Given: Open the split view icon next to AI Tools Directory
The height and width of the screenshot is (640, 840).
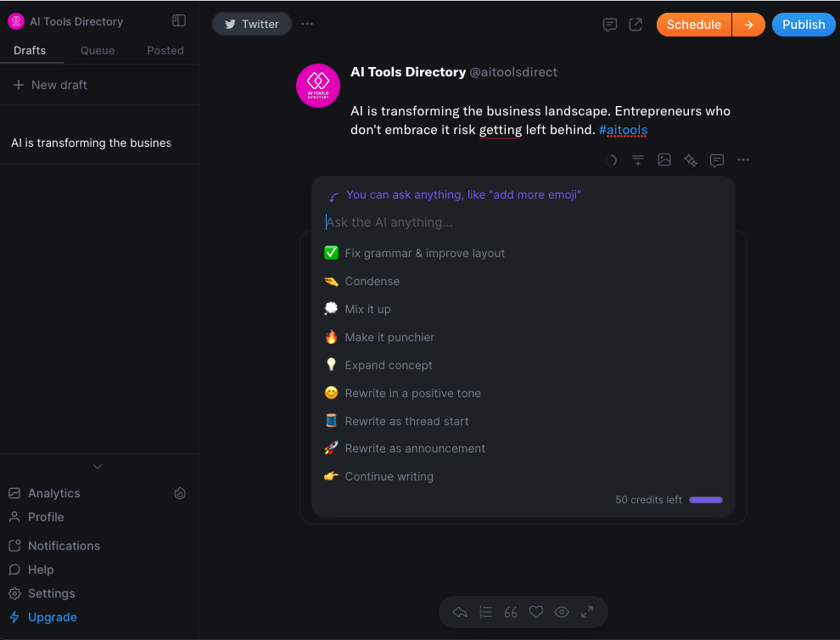Looking at the screenshot, I should (x=178, y=20).
